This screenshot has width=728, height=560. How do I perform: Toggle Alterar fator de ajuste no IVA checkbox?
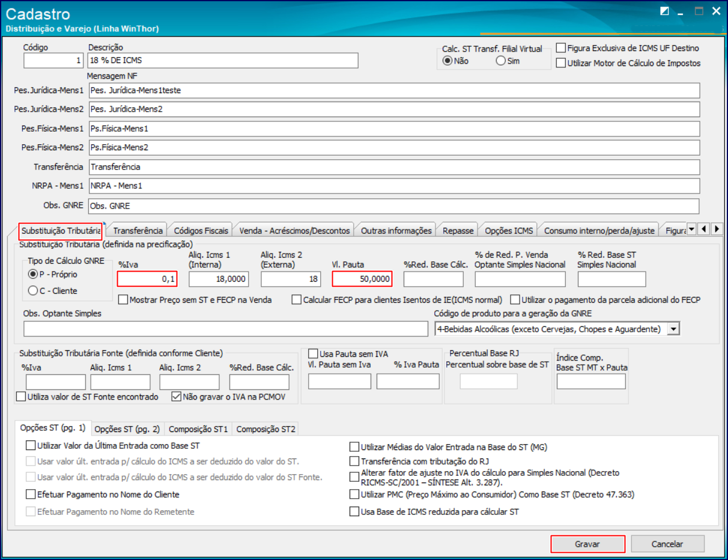click(354, 477)
